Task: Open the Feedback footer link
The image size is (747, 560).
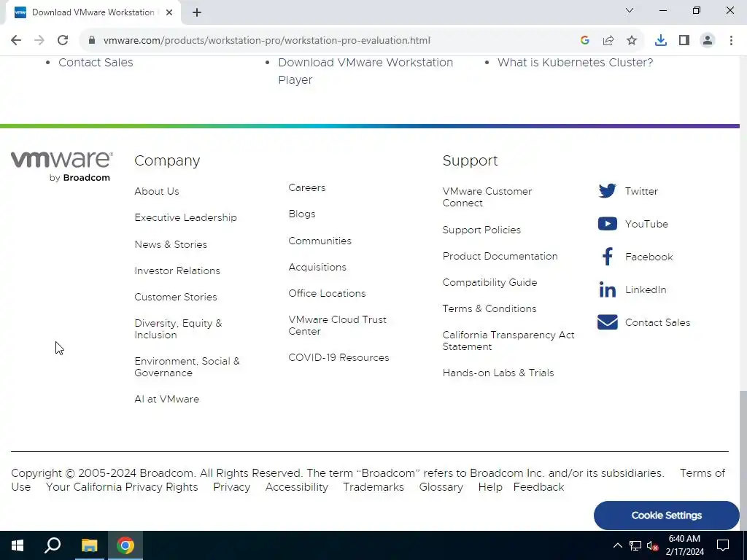Action: click(x=539, y=487)
